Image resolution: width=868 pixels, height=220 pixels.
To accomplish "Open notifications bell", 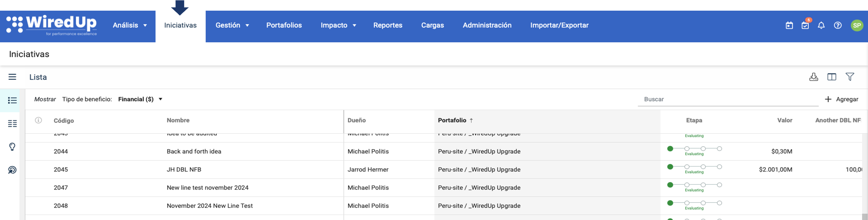I will 821,26.
